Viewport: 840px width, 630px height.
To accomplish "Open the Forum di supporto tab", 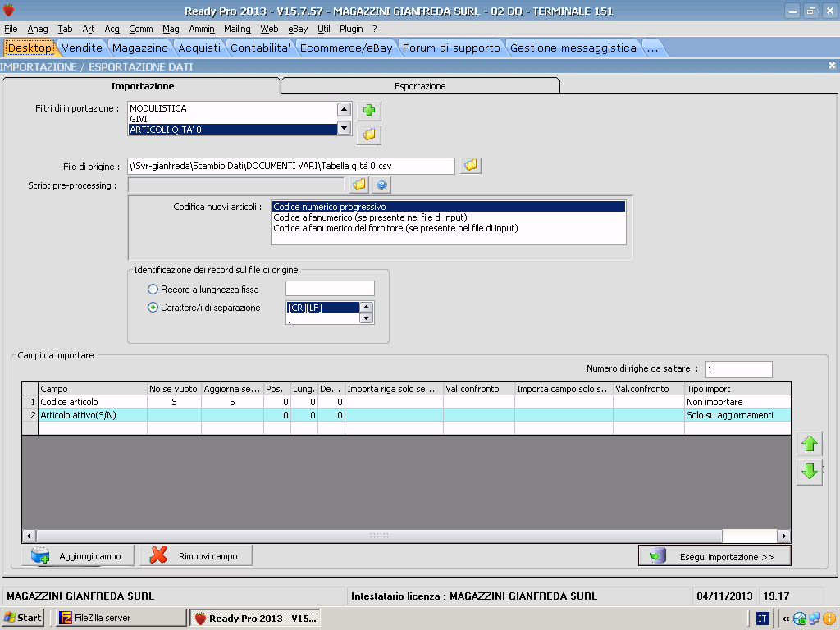I will click(x=451, y=48).
